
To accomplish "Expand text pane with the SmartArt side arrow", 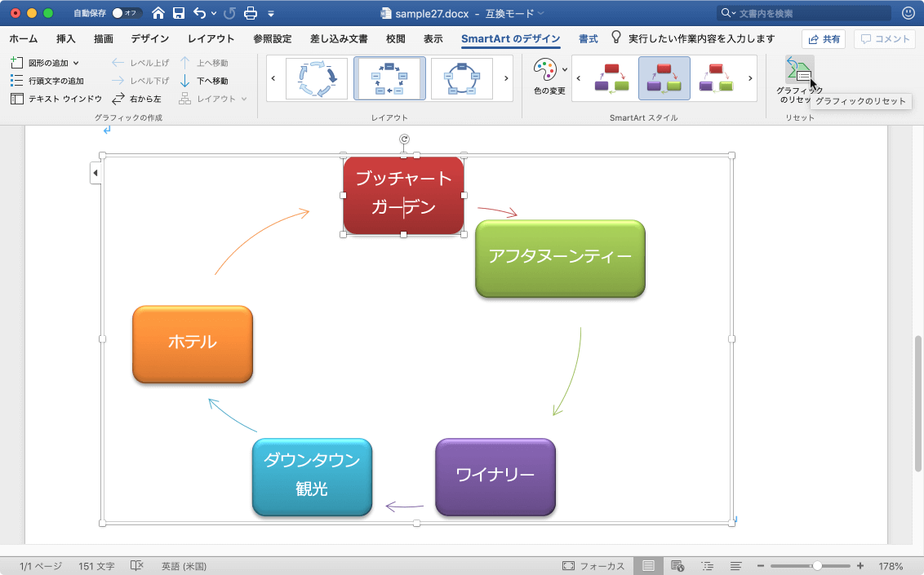I will 96,173.
